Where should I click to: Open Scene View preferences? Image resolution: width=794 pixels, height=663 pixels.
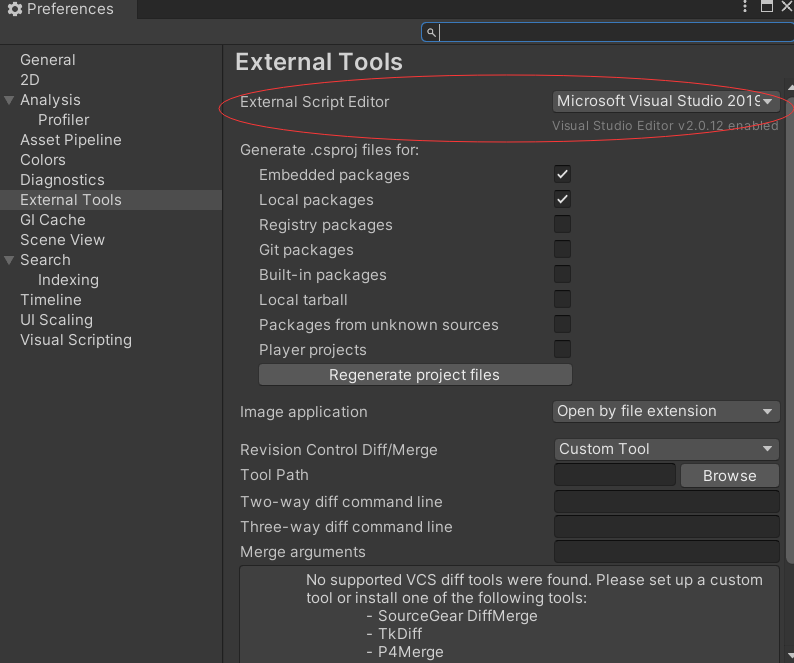tap(62, 240)
